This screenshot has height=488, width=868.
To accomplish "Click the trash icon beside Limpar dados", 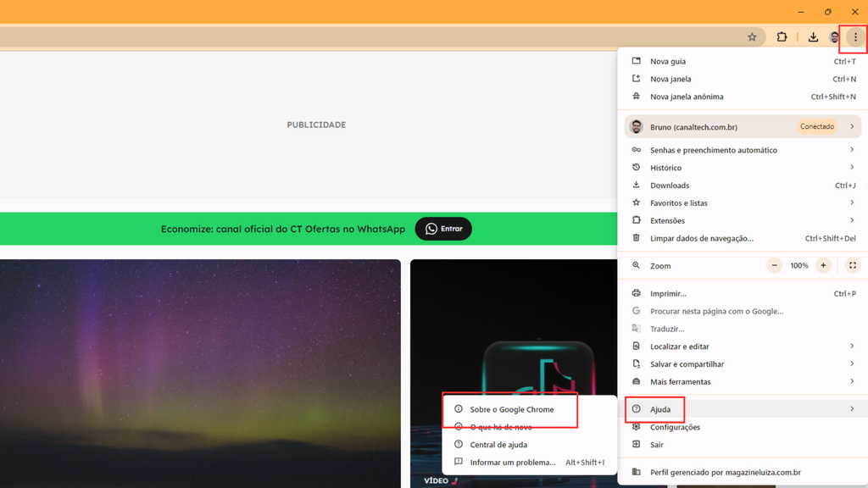I will point(636,238).
